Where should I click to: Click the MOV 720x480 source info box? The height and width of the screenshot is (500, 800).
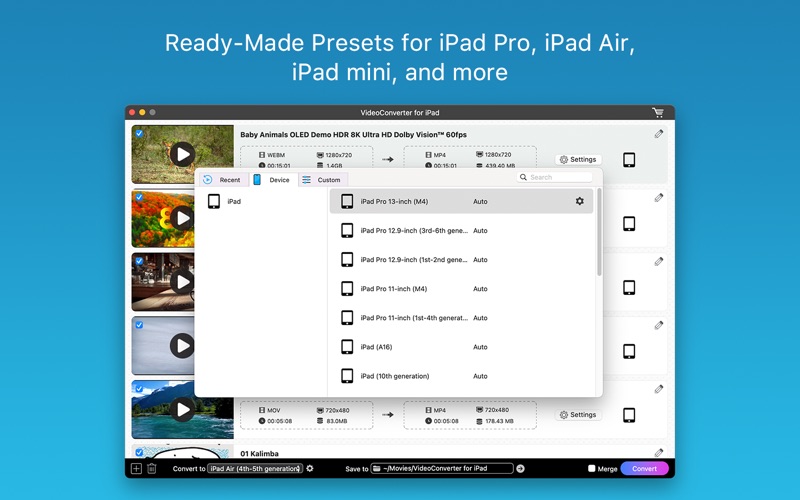pos(307,415)
